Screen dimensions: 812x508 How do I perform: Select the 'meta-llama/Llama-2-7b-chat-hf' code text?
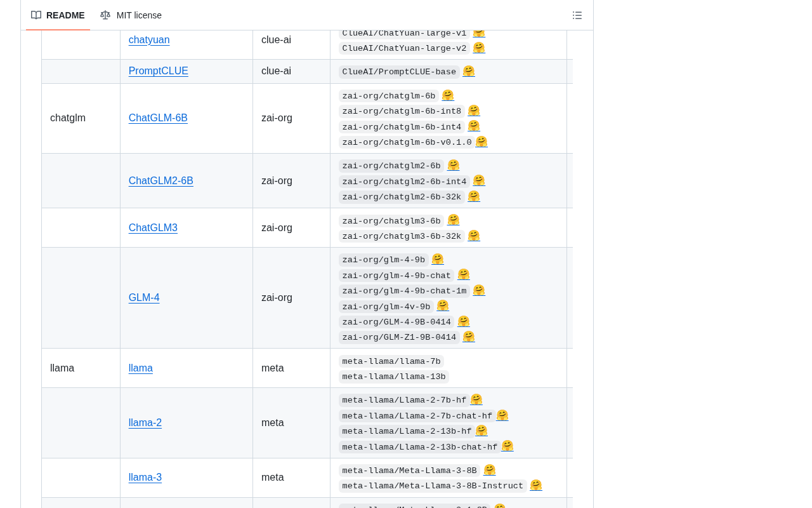[x=417, y=416]
